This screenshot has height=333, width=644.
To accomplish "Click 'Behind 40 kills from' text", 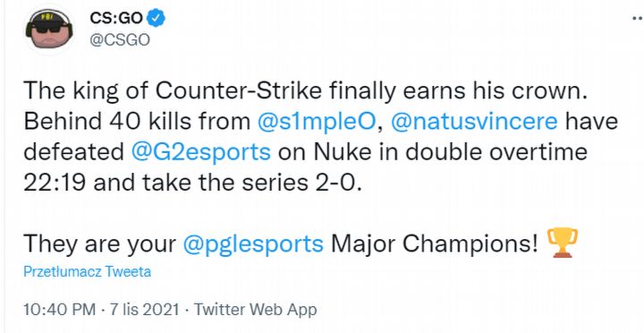I will click(x=138, y=123).
